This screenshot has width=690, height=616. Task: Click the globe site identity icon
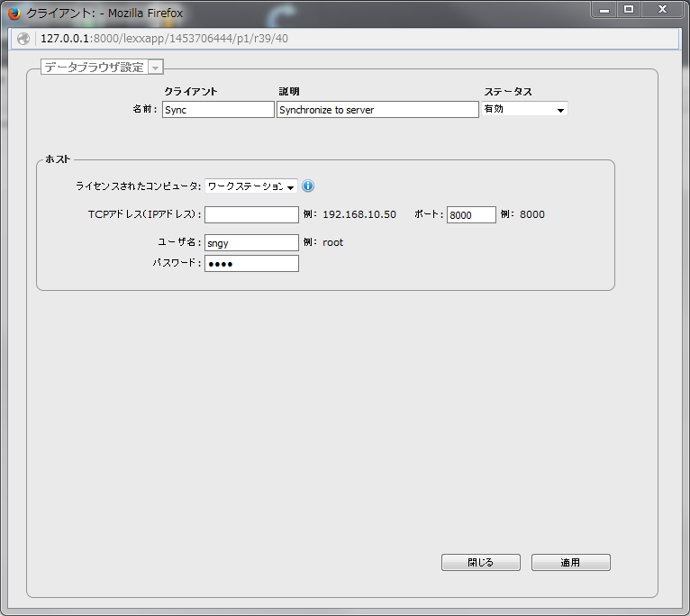tap(23, 39)
